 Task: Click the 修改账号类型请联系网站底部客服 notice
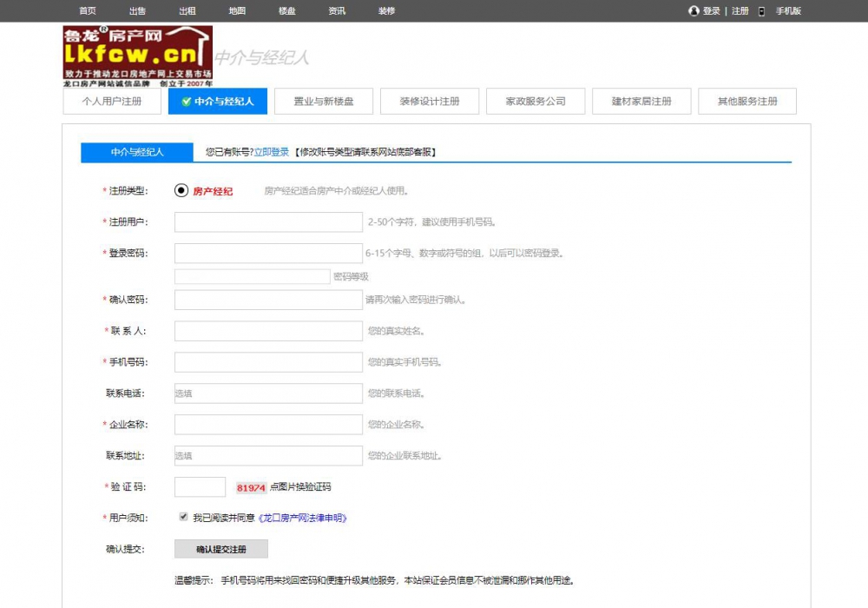365,152
